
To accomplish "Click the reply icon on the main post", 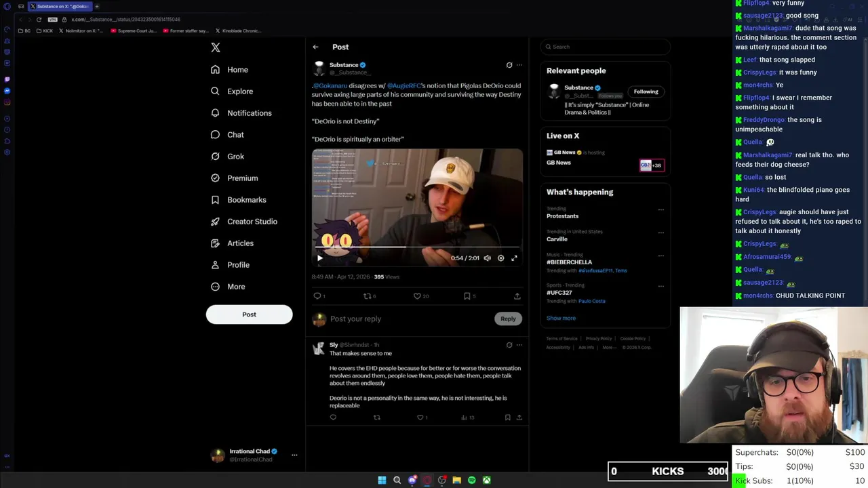I will (x=317, y=296).
